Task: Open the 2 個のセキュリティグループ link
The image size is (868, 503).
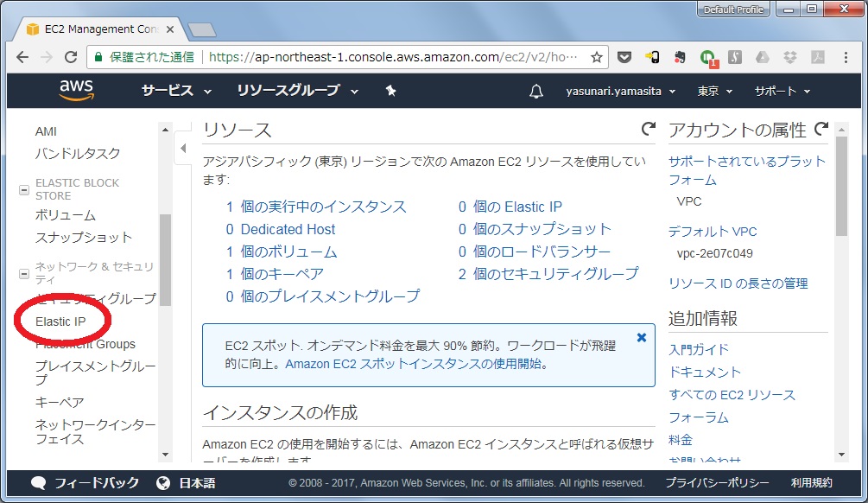Action: (x=548, y=274)
